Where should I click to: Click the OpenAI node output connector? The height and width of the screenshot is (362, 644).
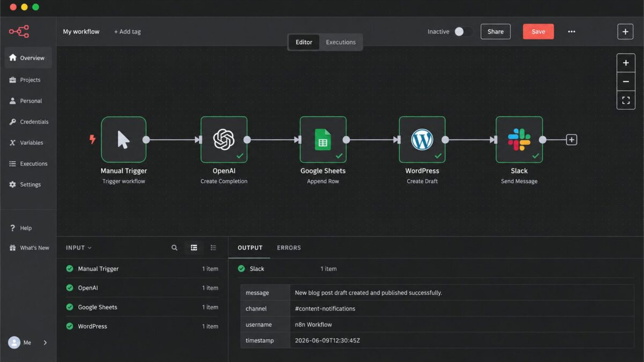click(247, 140)
